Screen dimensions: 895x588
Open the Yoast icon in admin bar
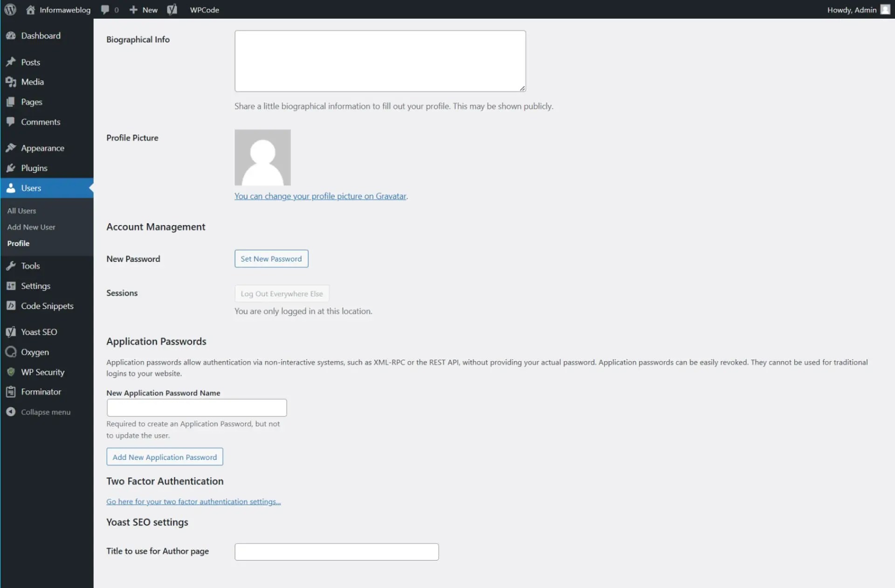coord(172,9)
